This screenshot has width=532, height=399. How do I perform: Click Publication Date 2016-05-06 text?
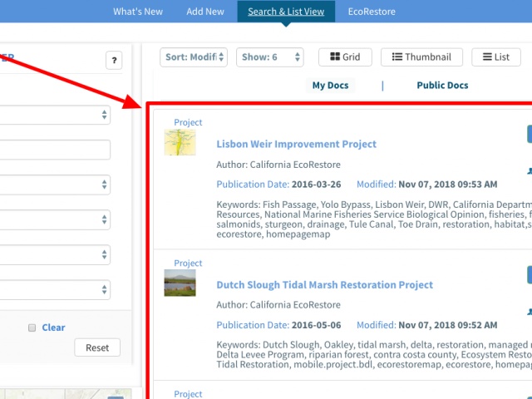pos(278,325)
